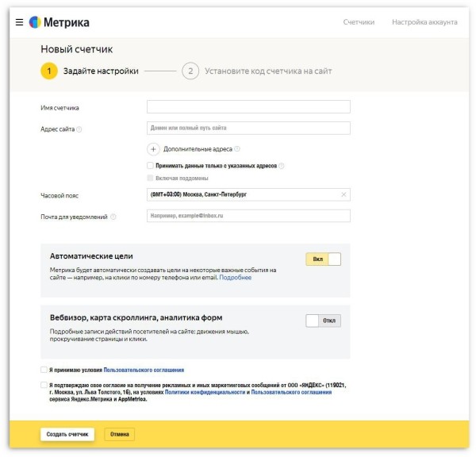476x457 pixels.
Task: Focus the Имя счетчика input field
Action: [248, 106]
